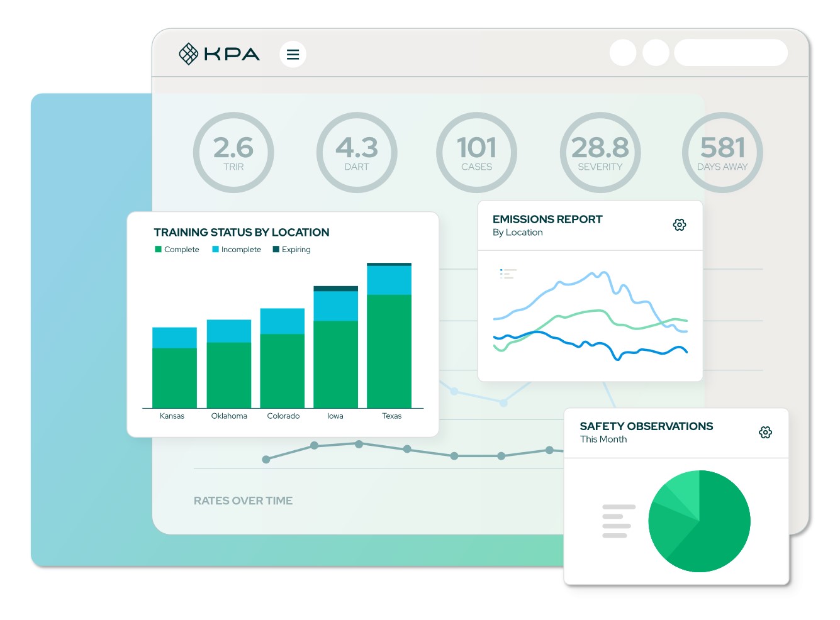
Task: Click the second circular icon near the search bar
Action: pos(656,53)
